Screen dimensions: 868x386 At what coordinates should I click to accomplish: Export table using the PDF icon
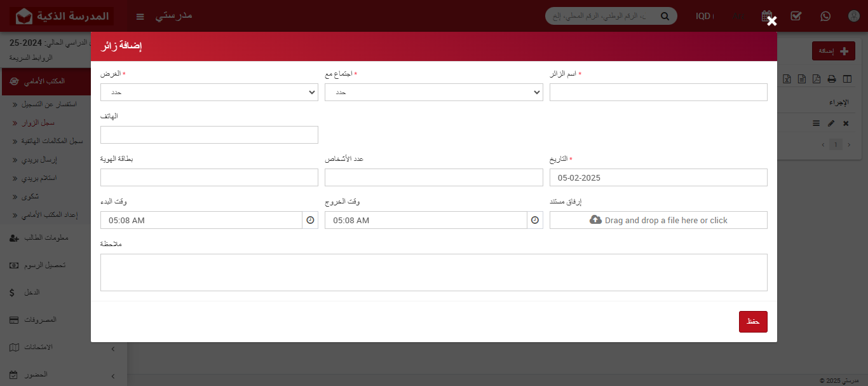click(817, 79)
